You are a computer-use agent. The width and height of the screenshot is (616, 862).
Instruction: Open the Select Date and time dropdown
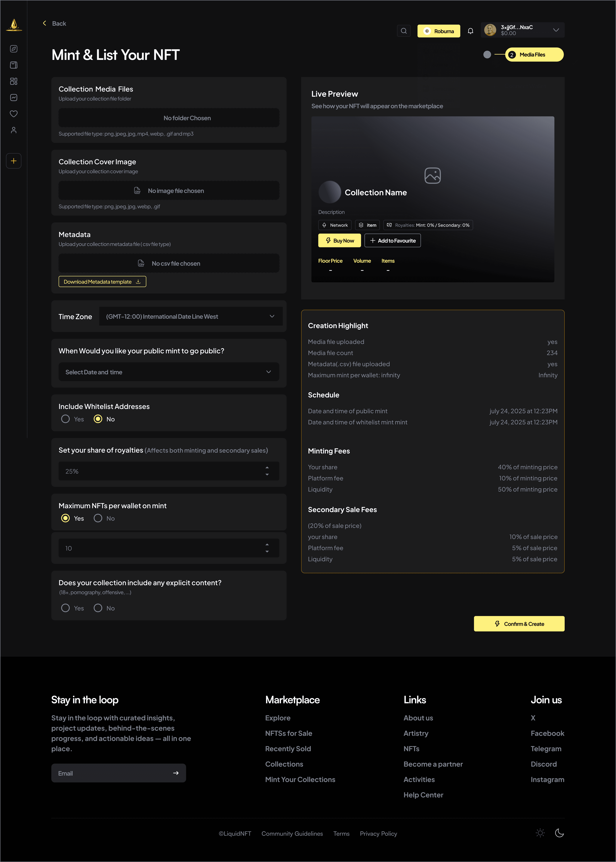point(169,372)
